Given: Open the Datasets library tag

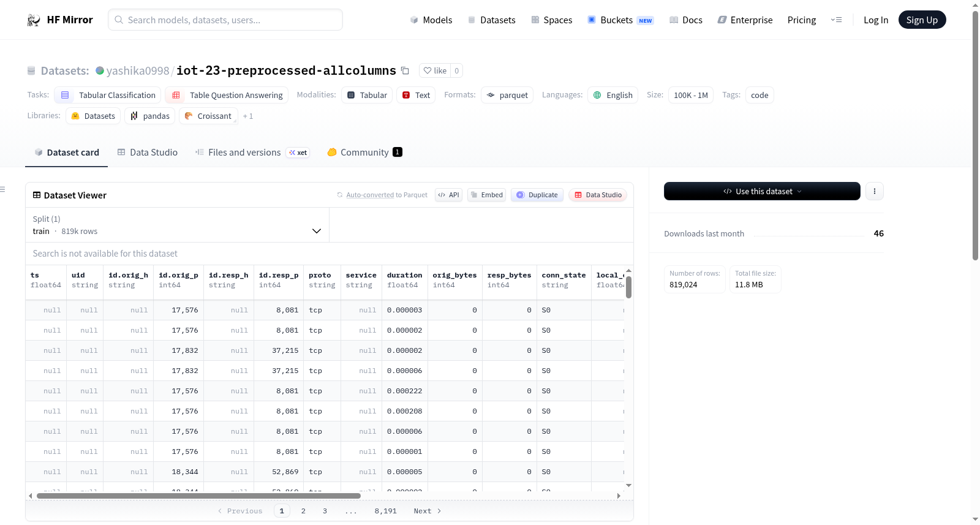Looking at the screenshot, I should 92,116.
